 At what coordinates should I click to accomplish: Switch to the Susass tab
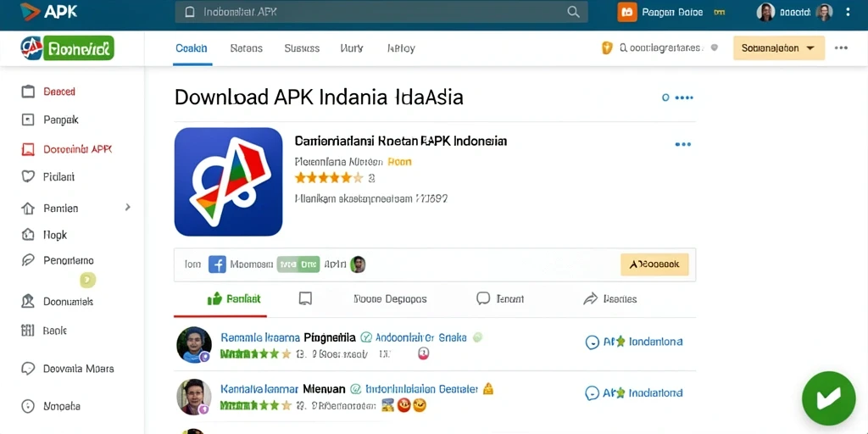click(302, 48)
